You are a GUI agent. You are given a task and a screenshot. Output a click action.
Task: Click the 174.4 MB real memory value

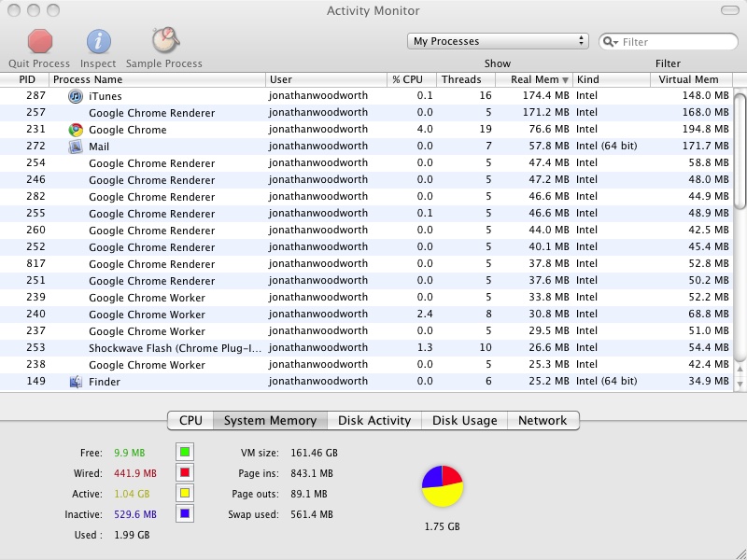click(x=546, y=96)
